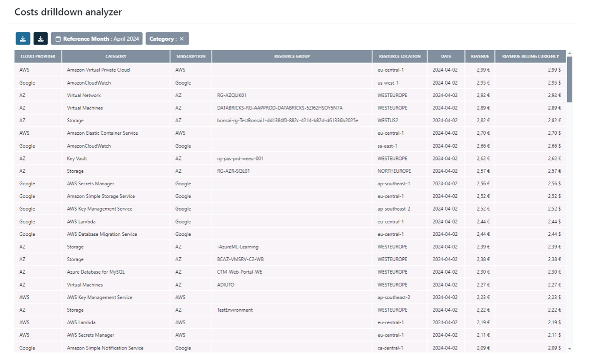The height and width of the screenshot is (364, 590).
Task: Click the Azure Database for MySQL cell
Action: point(96,272)
